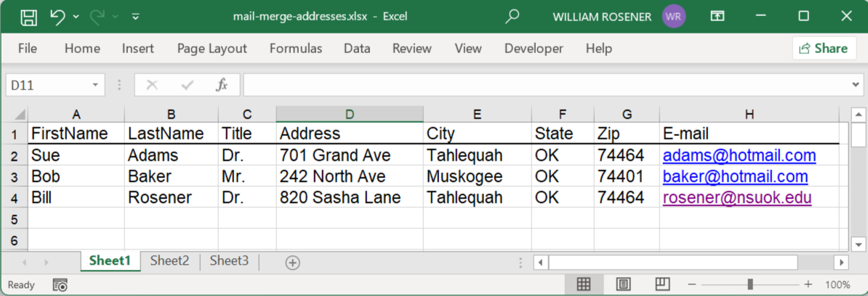
Task: Switch to Page Layout view
Action: pyautogui.click(x=623, y=284)
